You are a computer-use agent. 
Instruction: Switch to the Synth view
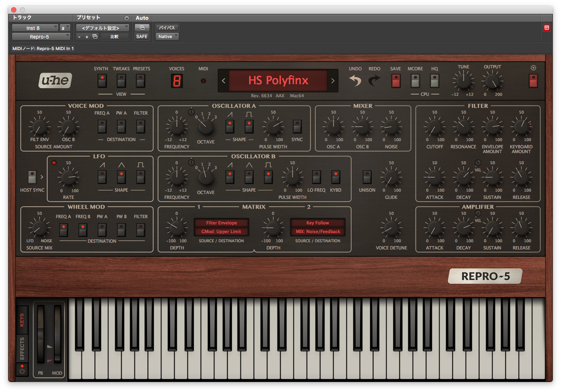[102, 81]
